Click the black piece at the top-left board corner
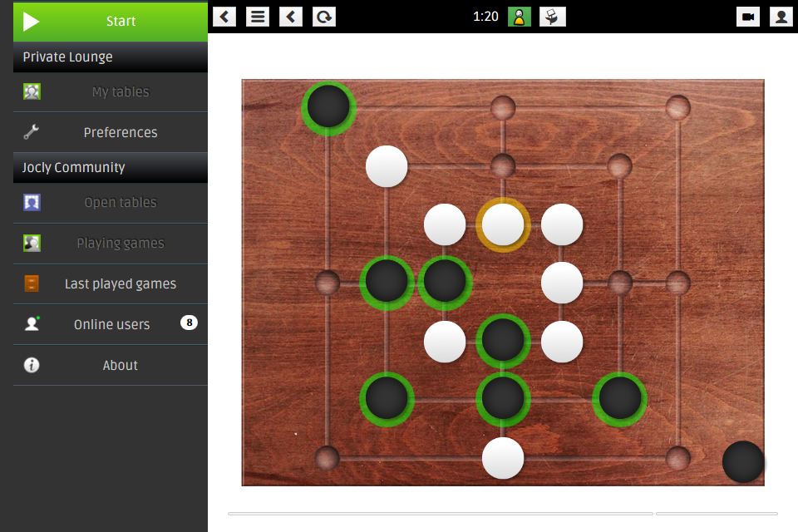This screenshot has height=532, width=798. (328, 107)
